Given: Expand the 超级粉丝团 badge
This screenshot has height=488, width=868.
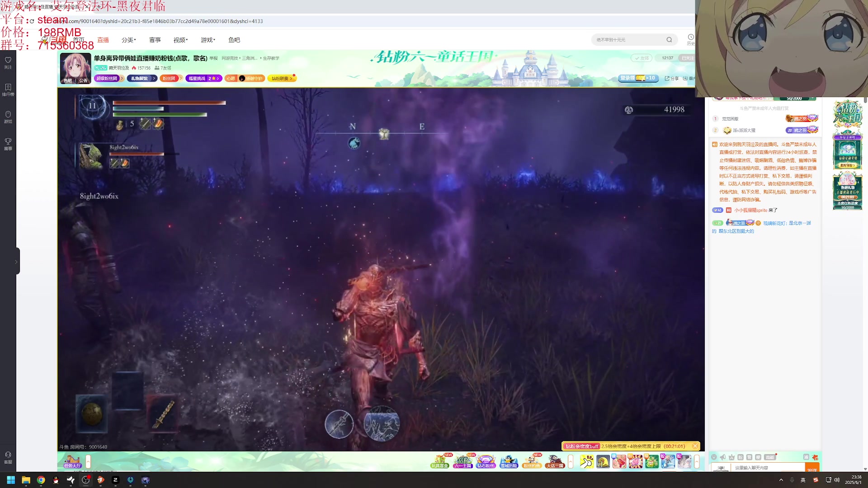Looking at the screenshot, I should point(108,78).
